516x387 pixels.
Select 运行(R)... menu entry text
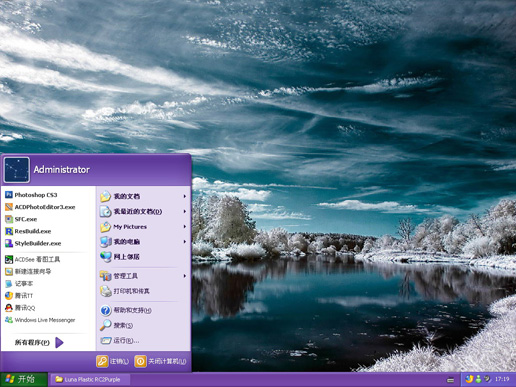click(126, 340)
